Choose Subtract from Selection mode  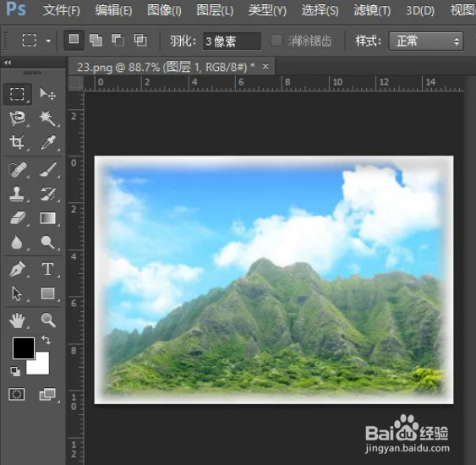click(x=118, y=40)
